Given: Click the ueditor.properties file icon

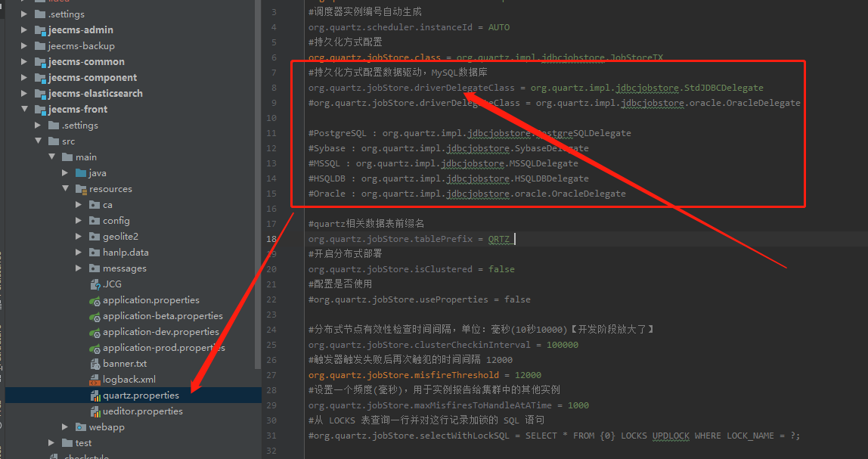Looking at the screenshot, I should pos(95,411).
